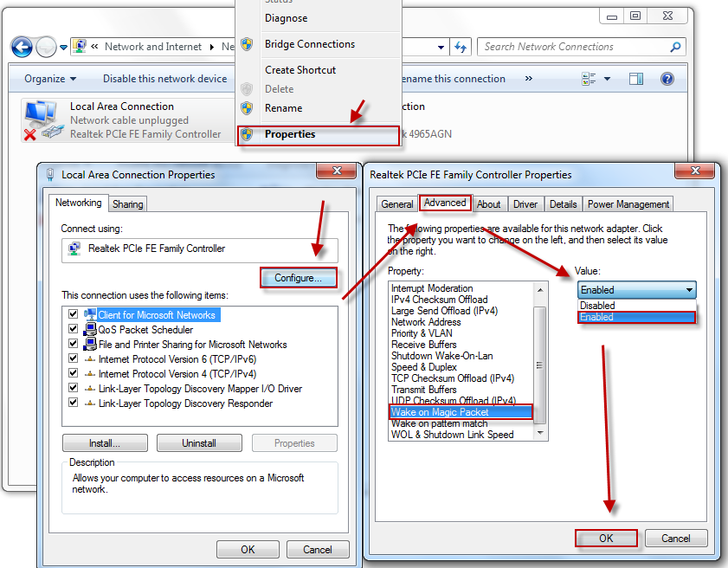
Task: Click Property list scroll down arrow
Action: [x=540, y=433]
